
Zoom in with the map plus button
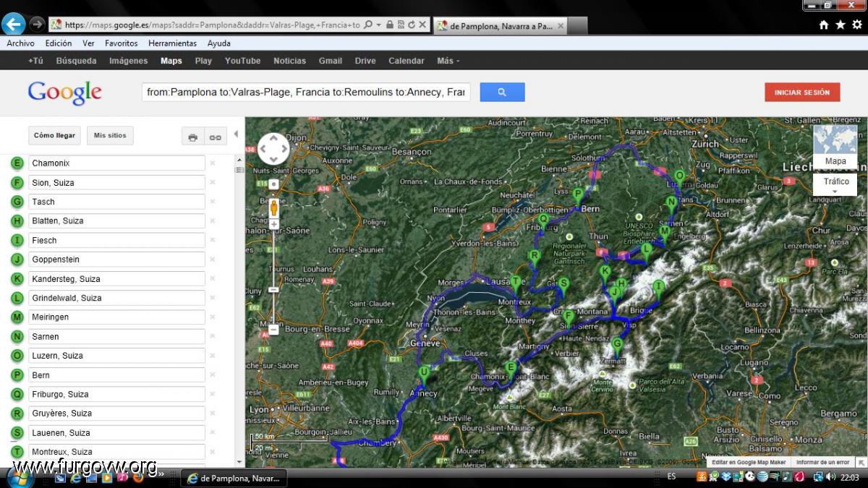(x=274, y=224)
